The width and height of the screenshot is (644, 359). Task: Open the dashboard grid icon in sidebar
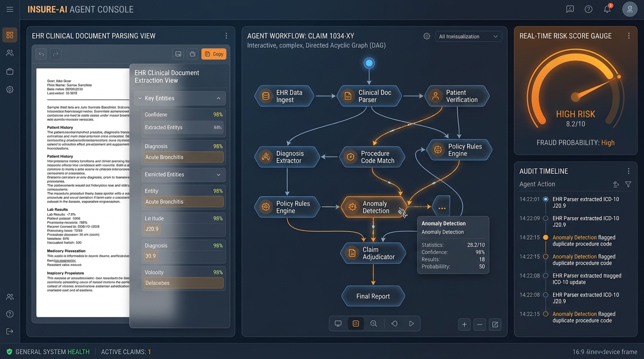10,35
